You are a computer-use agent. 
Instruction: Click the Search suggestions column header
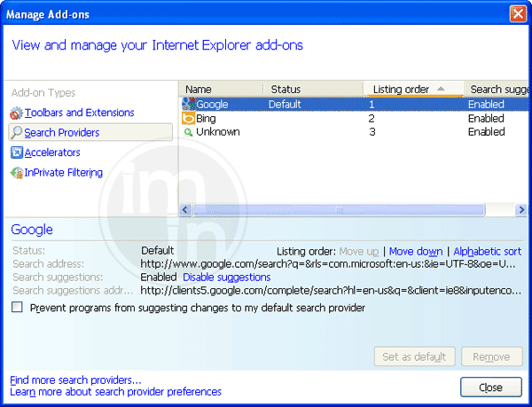pos(496,90)
